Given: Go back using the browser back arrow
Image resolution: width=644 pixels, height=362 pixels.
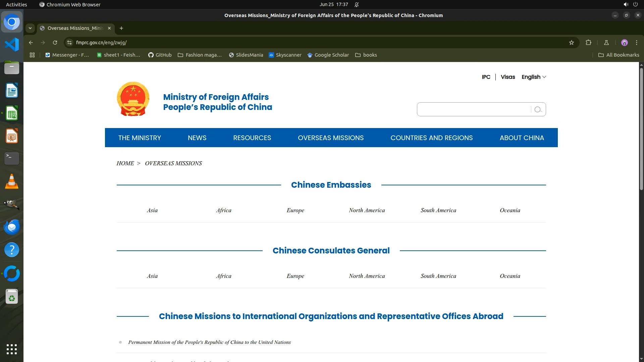Looking at the screenshot, I should [x=31, y=43].
